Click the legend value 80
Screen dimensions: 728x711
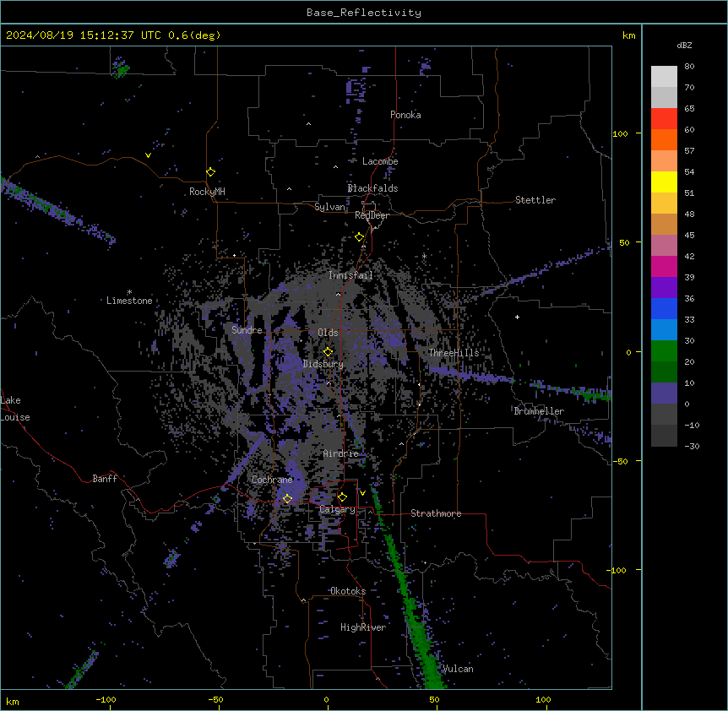689,67
